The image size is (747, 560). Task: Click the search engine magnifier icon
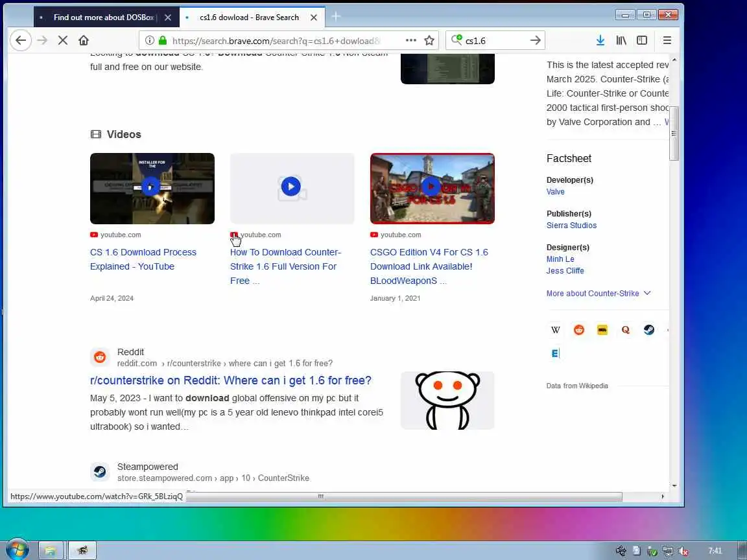pos(456,40)
